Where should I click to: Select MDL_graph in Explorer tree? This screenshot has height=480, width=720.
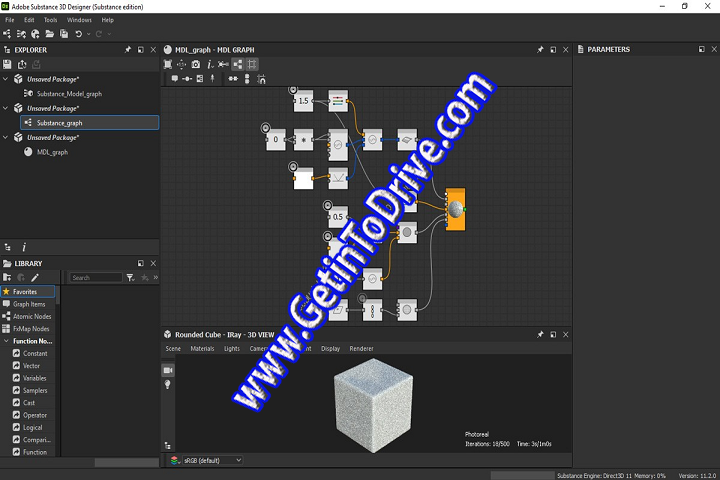52,152
